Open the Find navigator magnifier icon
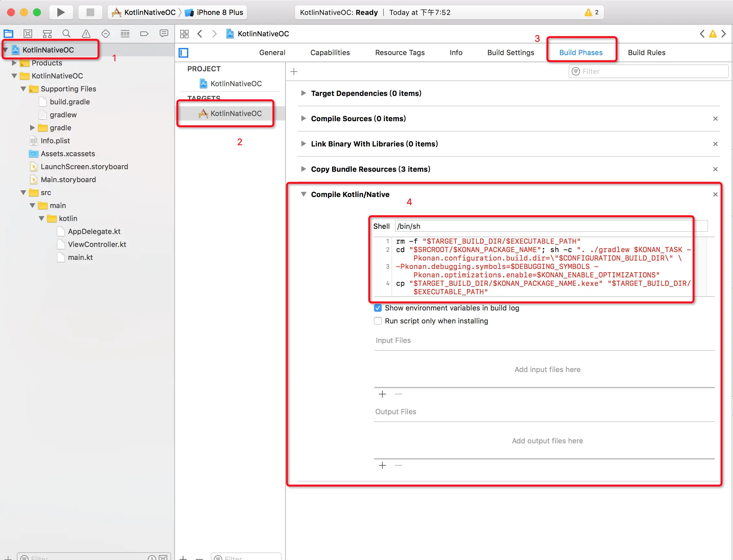Viewport: 733px width, 560px height. [x=66, y=34]
